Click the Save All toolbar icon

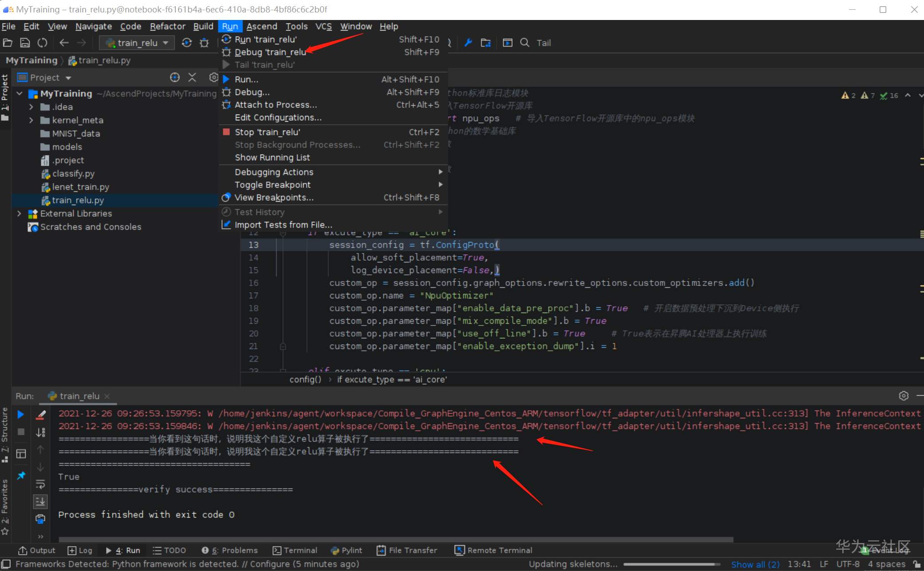[x=25, y=43]
